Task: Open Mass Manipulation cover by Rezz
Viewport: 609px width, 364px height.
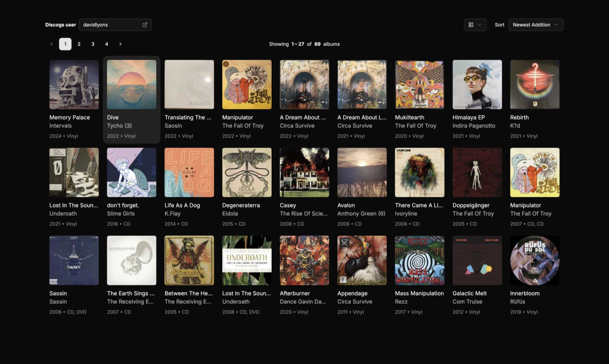Action: point(420,260)
